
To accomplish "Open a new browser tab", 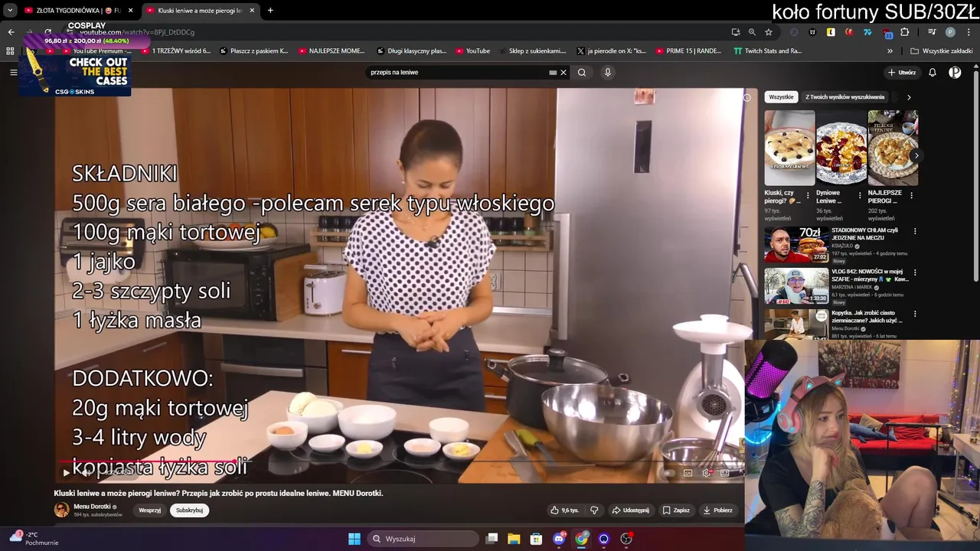I will [270, 11].
